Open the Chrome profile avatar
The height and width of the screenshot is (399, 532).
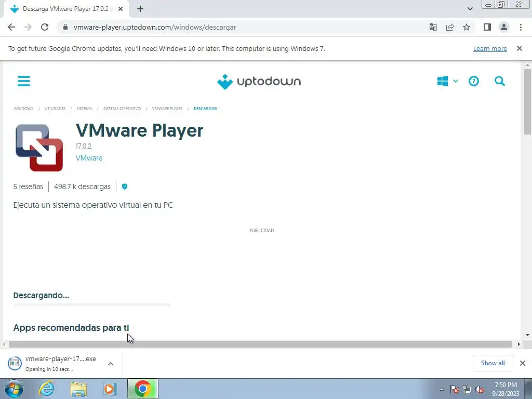pyautogui.click(x=504, y=27)
